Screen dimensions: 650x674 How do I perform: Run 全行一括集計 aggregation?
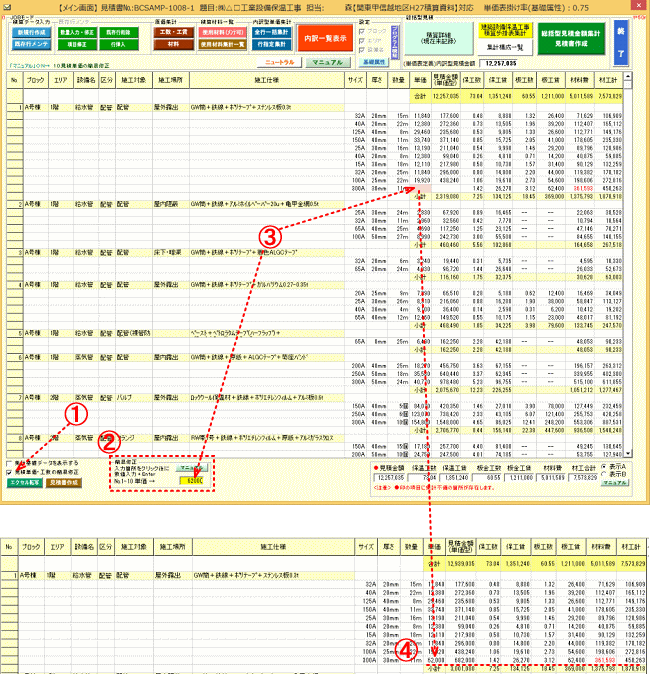click(272, 32)
